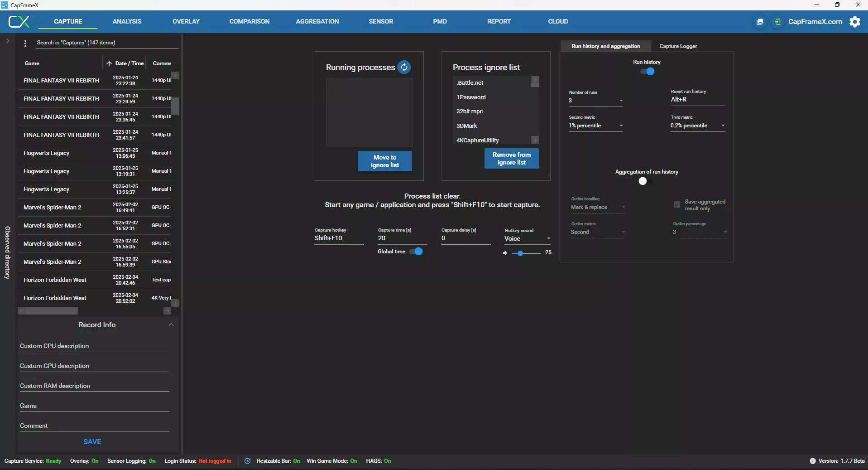Turn off the Global time switch
Screen dimensions: 868x470
click(x=416, y=252)
